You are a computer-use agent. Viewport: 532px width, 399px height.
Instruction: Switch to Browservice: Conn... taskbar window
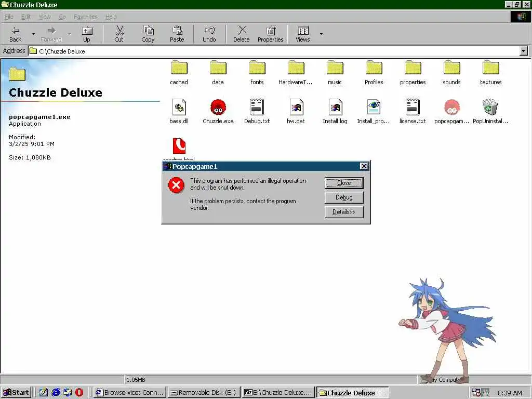pos(129,393)
